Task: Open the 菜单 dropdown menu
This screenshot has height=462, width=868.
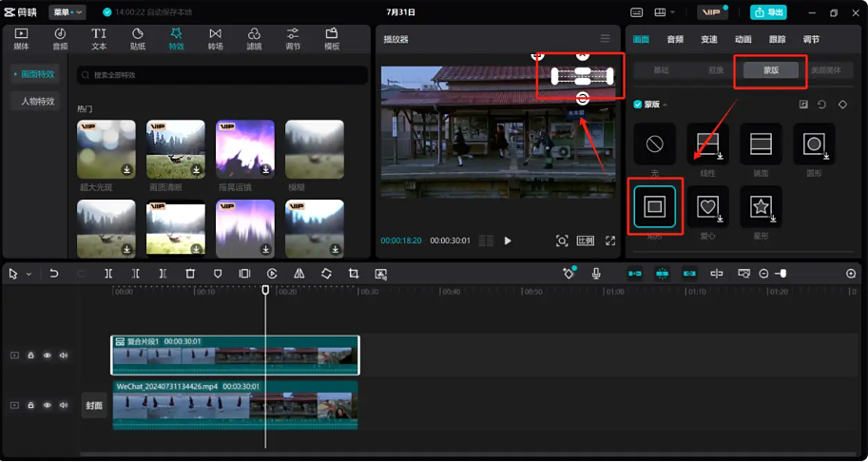Action: (67, 12)
